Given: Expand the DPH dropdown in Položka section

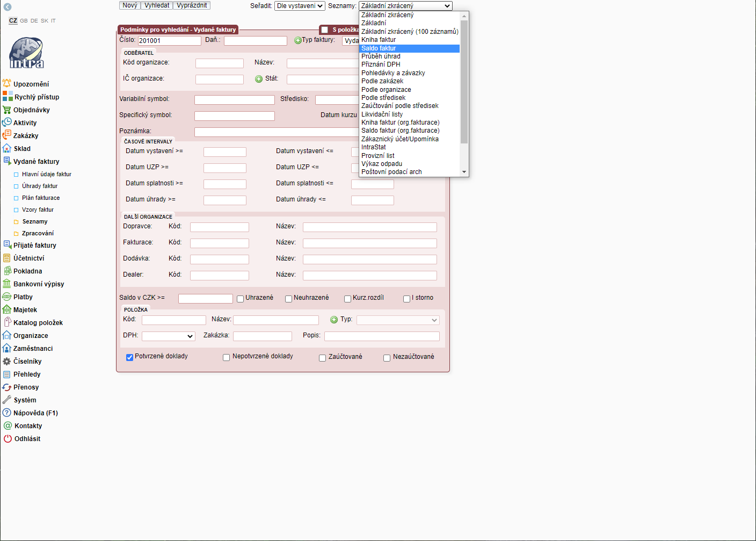Looking at the screenshot, I should pos(168,336).
